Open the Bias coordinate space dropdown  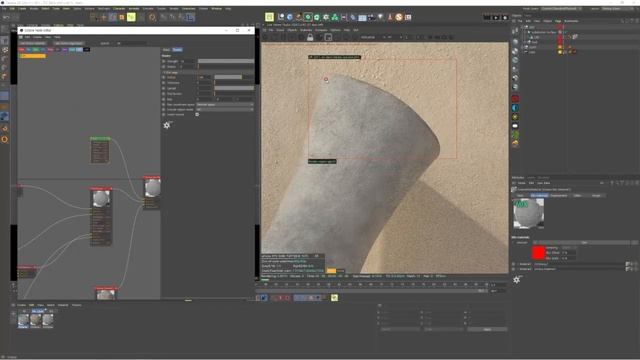click(225, 104)
